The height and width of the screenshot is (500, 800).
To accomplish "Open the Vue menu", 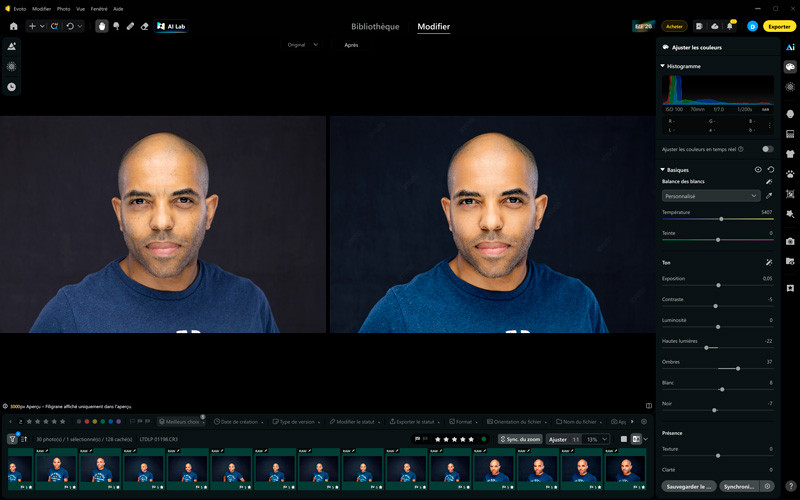I will [81, 9].
